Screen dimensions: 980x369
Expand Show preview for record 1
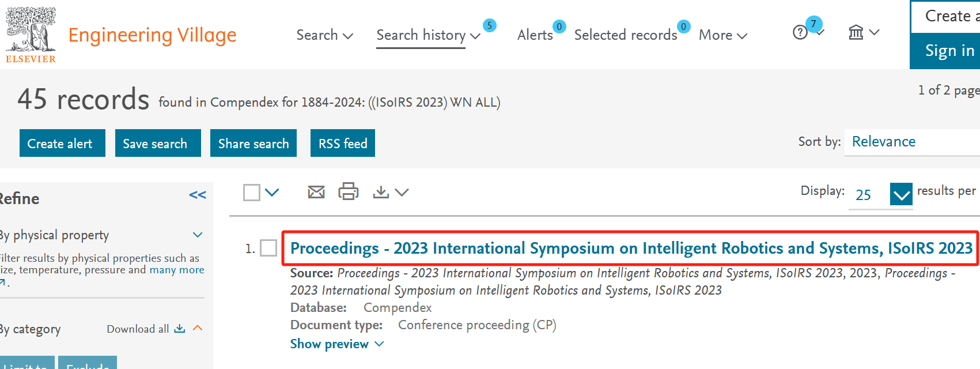[x=336, y=344]
